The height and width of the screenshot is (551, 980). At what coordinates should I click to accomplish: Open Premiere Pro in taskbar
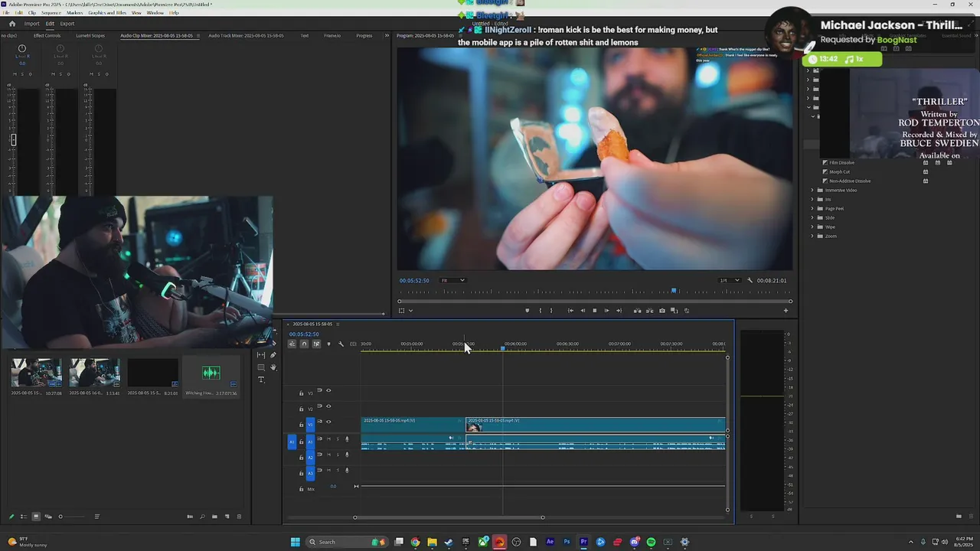(583, 542)
